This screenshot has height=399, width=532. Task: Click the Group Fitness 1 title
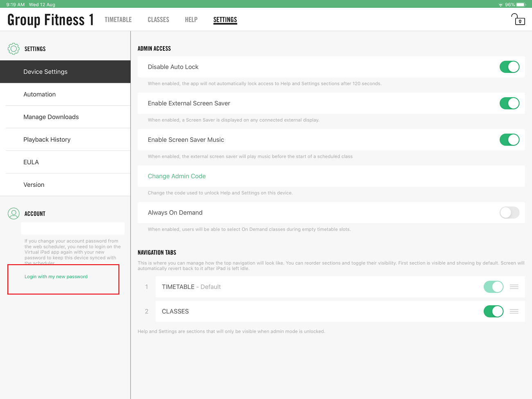tap(51, 20)
